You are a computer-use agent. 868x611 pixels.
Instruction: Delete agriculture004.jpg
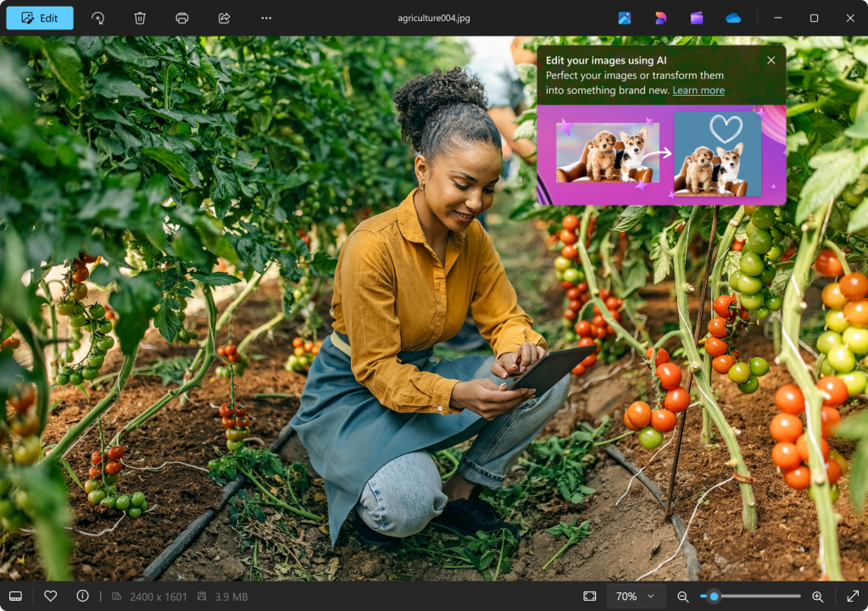(x=139, y=17)
